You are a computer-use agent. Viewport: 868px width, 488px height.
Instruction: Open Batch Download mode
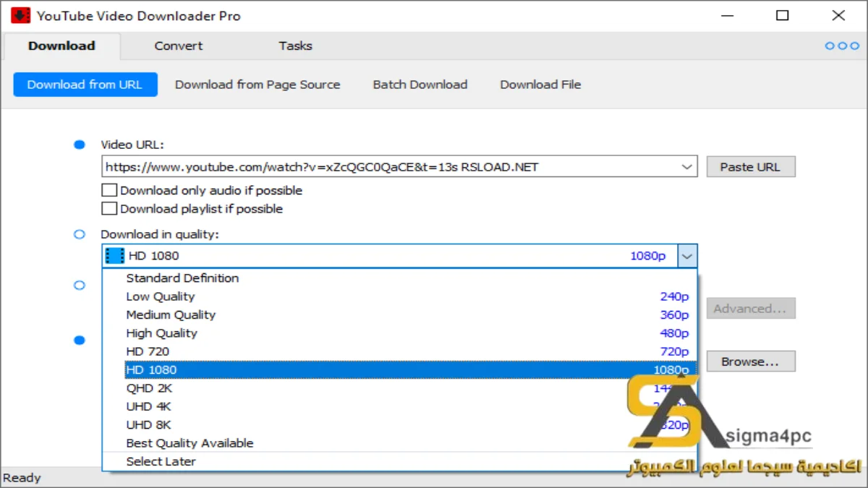[420, 85]
